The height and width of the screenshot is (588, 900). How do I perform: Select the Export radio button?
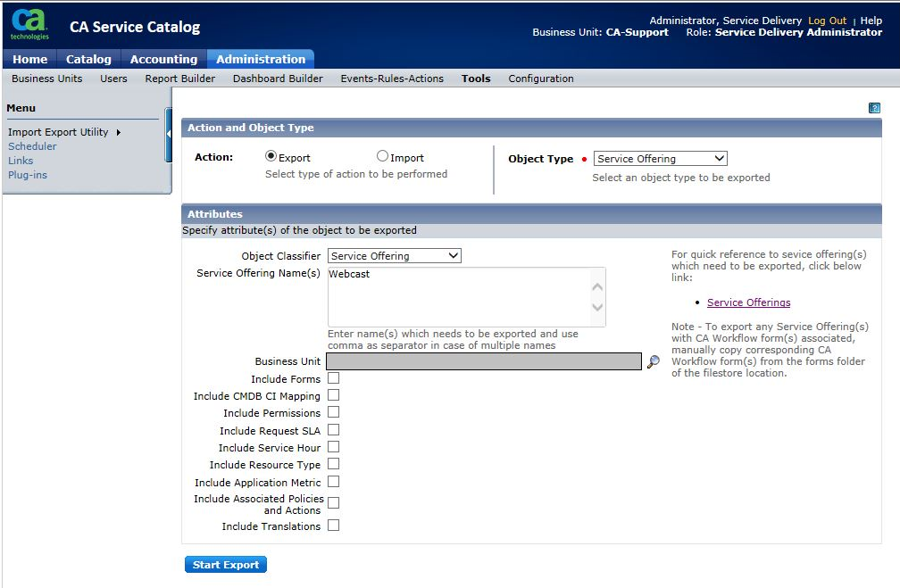(271, 156)
